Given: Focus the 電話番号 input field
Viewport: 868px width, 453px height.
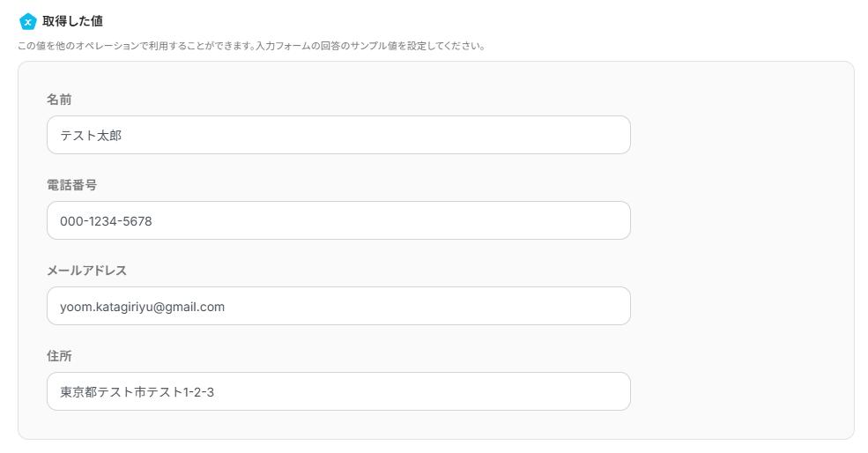Looking at the screenshot, I should point(338,220).
